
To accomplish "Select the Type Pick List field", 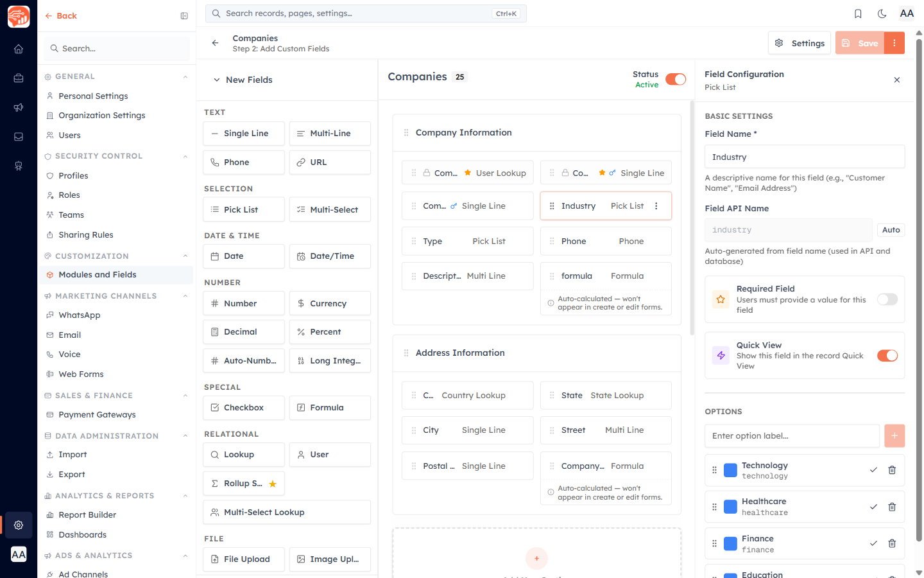I will (468, 241).
